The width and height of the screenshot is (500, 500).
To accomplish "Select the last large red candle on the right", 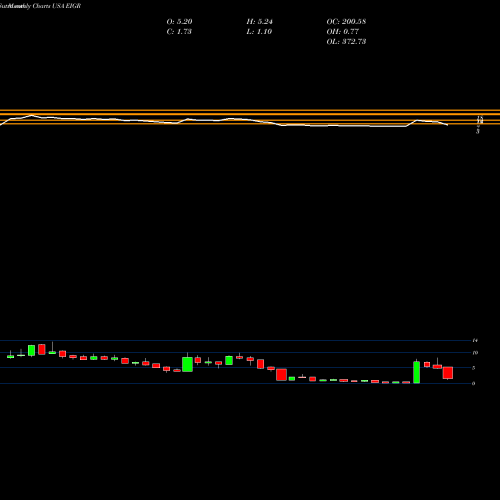I will tap(448, 373).
